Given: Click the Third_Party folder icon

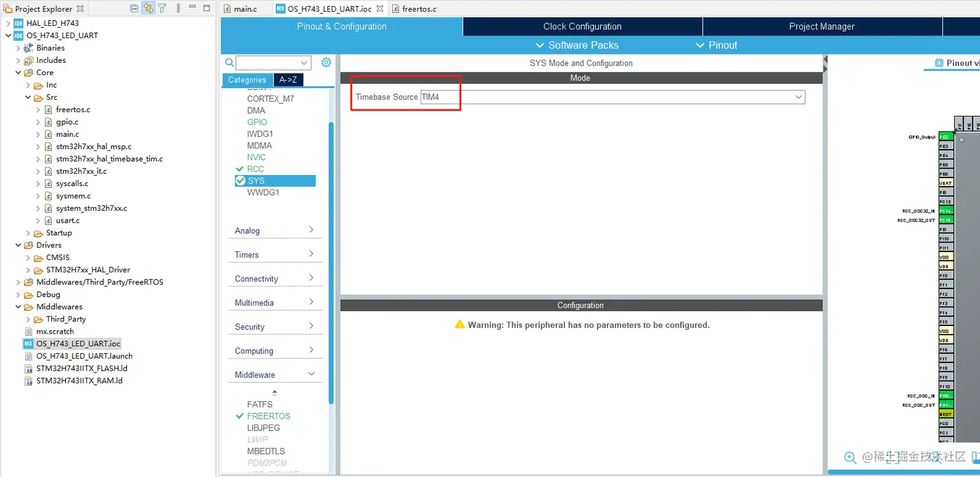Looking at the screenshot, I should [38, 319].
